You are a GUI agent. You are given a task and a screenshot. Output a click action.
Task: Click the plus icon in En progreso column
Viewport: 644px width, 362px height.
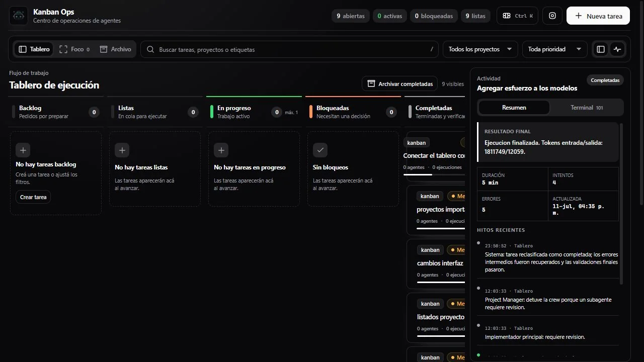tap(221, 150)
